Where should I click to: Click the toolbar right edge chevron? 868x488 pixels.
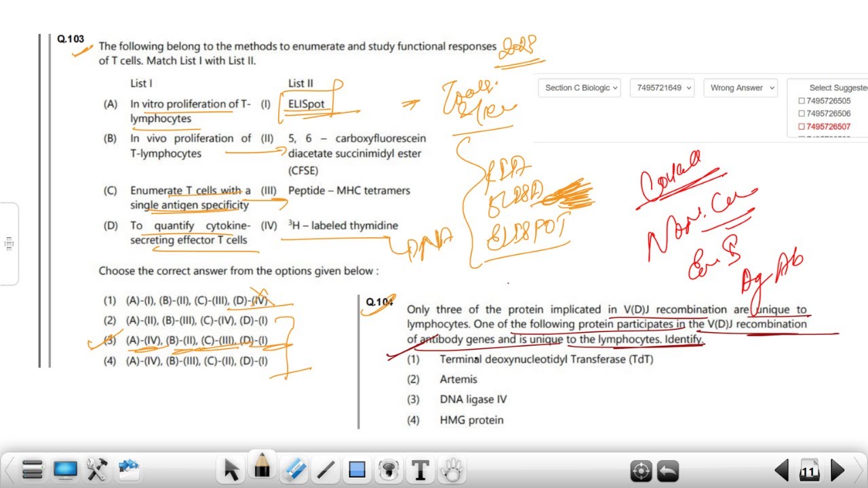[860, 469]
